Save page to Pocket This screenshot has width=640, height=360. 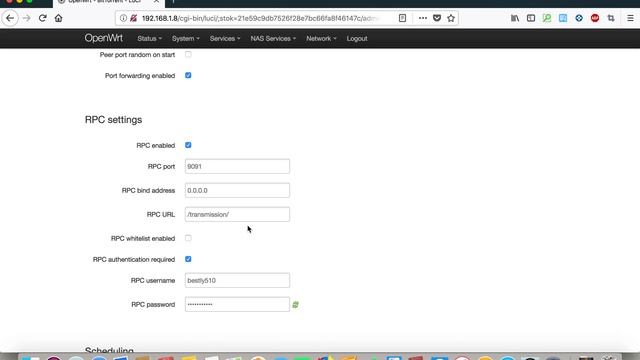coord(437,18)
